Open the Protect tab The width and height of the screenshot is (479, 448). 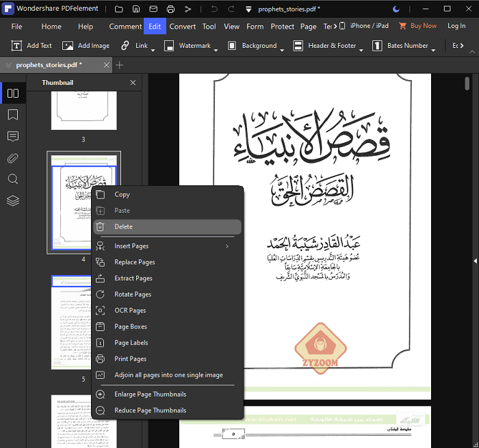pos(282,27)
